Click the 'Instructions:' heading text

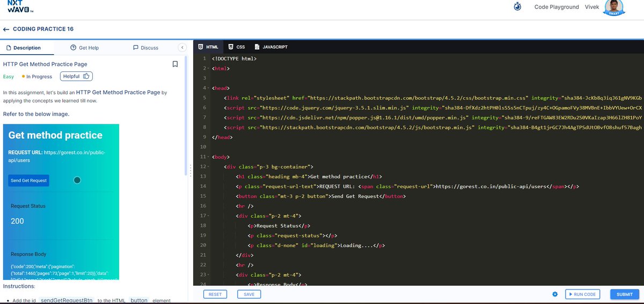click(x=19, y=286)
